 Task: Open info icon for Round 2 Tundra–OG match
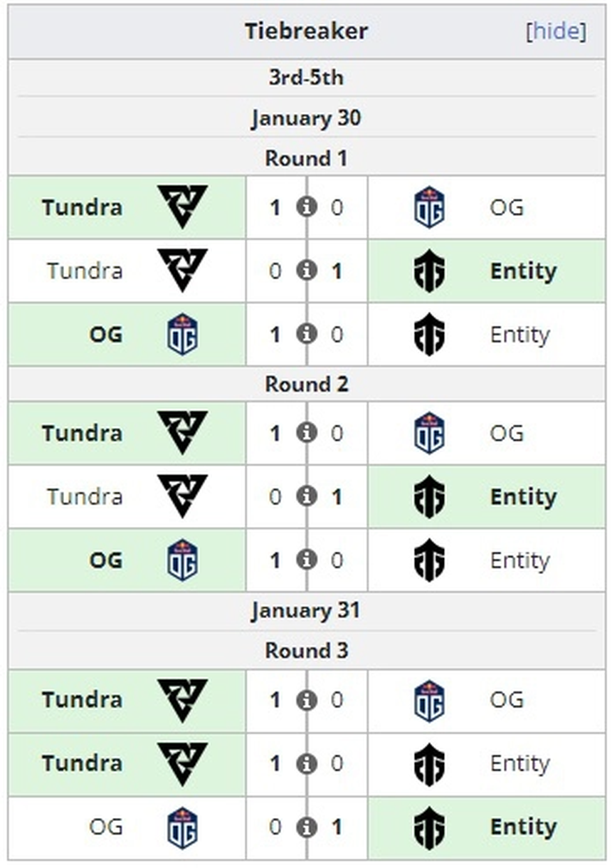307,433
